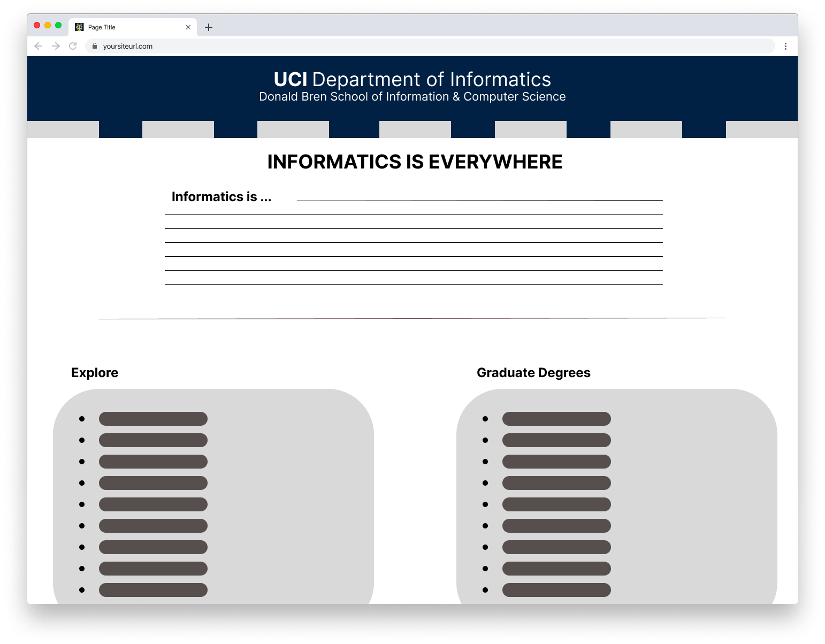Click the top placeholder link under Explore
Image resolution: width=825 pixels, height=644 pixels.
(x=152, y=419)
